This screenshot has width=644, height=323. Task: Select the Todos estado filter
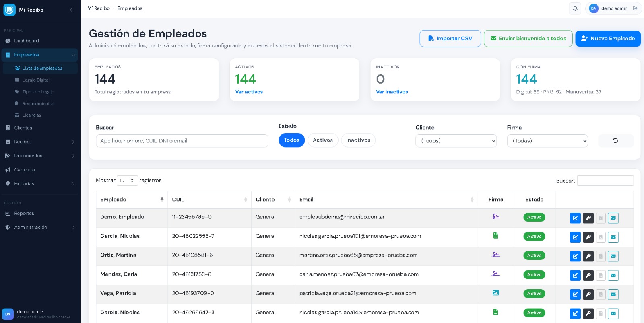coord(291,140)
